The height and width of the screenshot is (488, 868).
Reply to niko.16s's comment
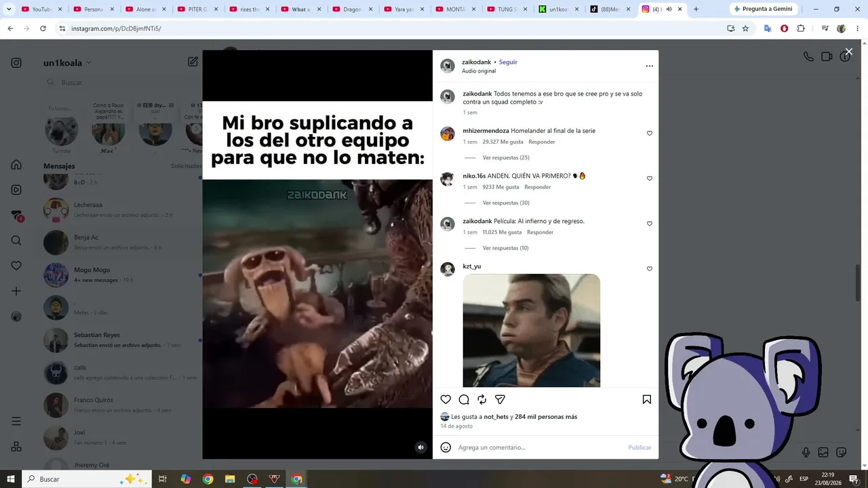538,187
